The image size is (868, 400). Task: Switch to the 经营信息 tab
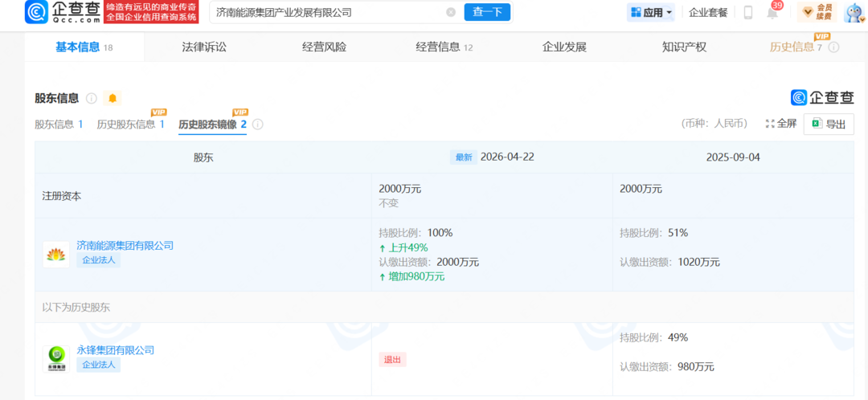coord(444,47)
